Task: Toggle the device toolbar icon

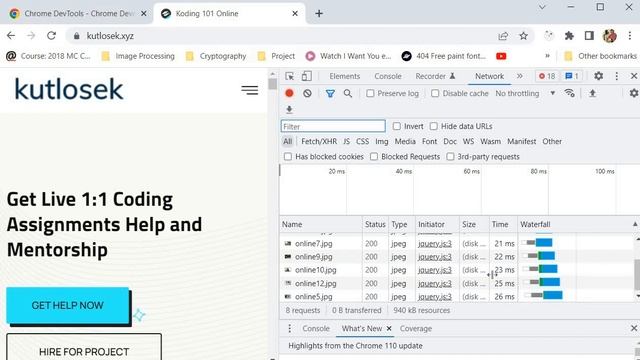Action: tap(306, 76)
